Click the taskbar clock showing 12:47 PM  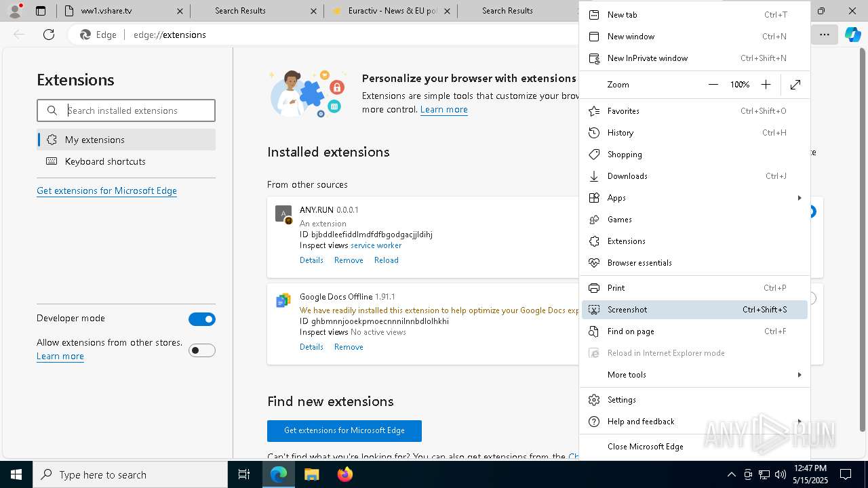pyautogui.click(x=810, y=474)
